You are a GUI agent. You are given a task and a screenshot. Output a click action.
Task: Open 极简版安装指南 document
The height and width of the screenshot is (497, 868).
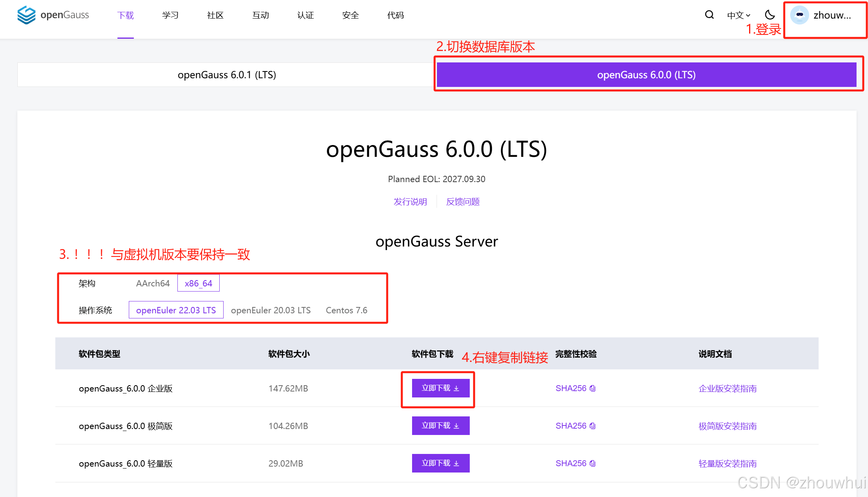pos(727,426)
